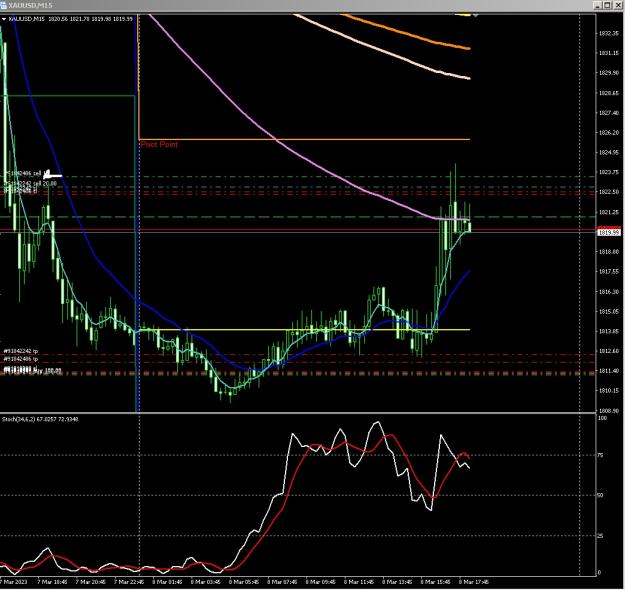The image size is (625, 590).
Task: Click the current price tag 1819.99
Action: pos(609,232)
